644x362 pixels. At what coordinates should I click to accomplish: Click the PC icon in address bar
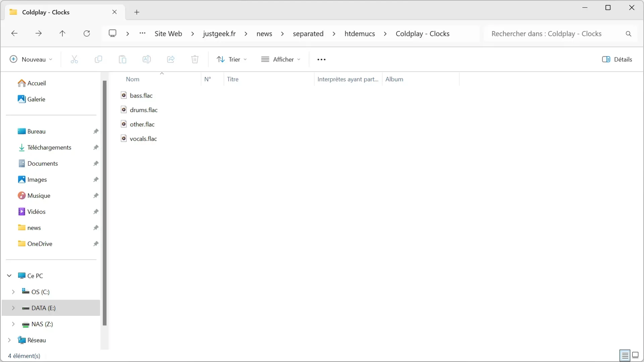pyautogui.click(x=113, y=34)
